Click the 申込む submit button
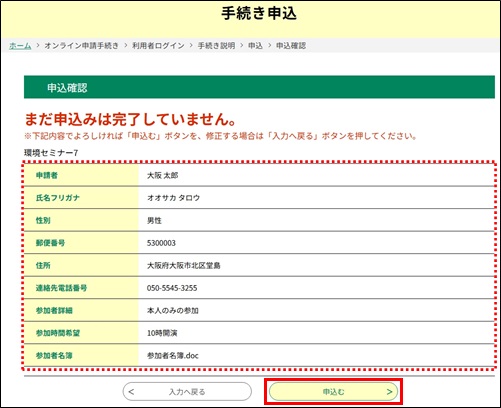Image resolution: width=501 pixels, height=408 pixels. tap(333, 392)
